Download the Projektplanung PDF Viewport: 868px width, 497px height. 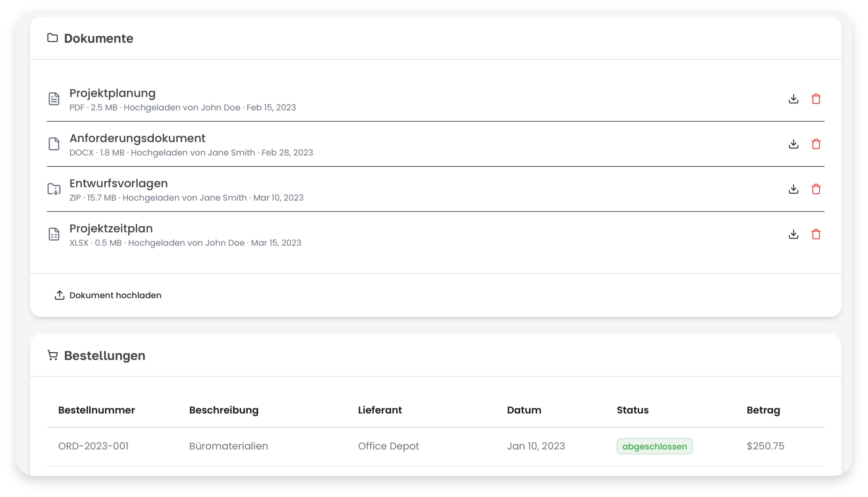[793, 99]
